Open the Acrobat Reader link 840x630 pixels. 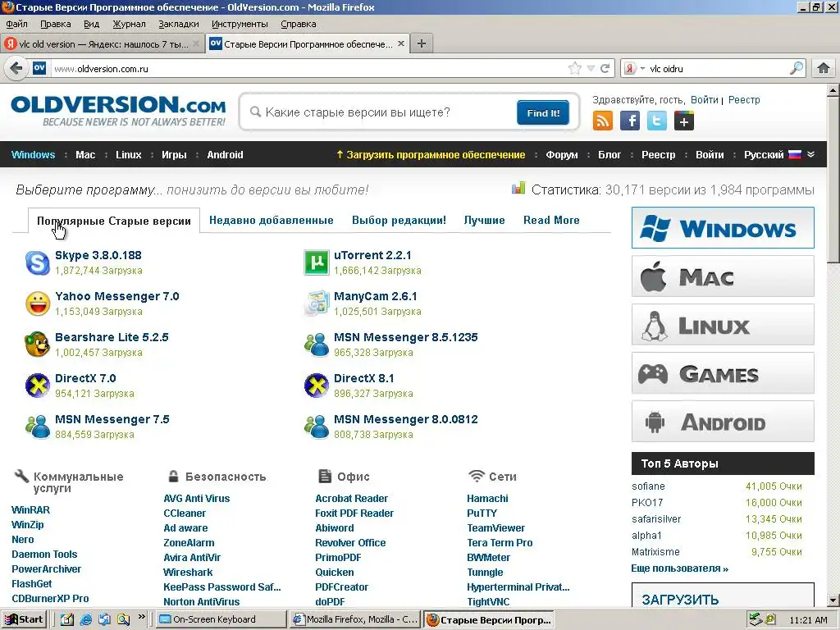(351, 498)
